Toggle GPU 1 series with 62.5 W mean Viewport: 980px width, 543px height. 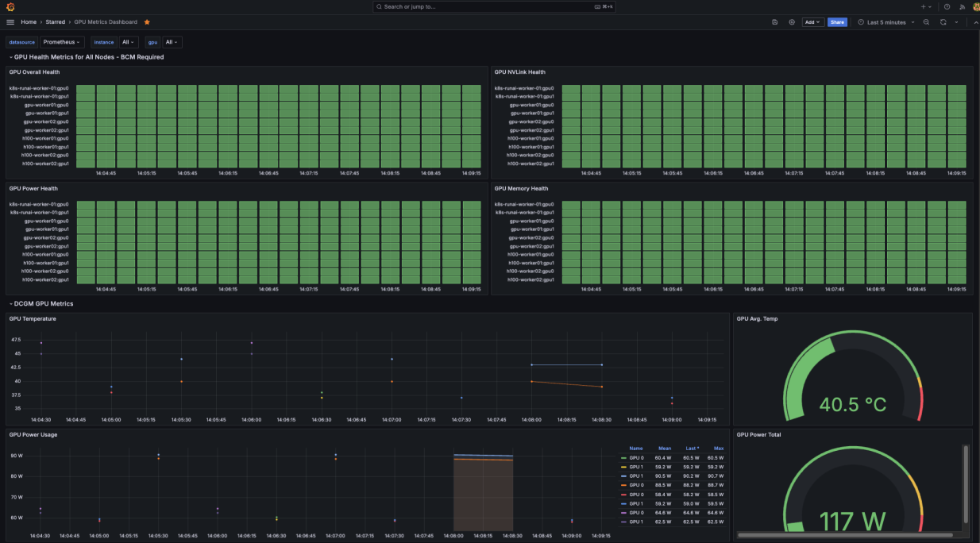[637, 522]
